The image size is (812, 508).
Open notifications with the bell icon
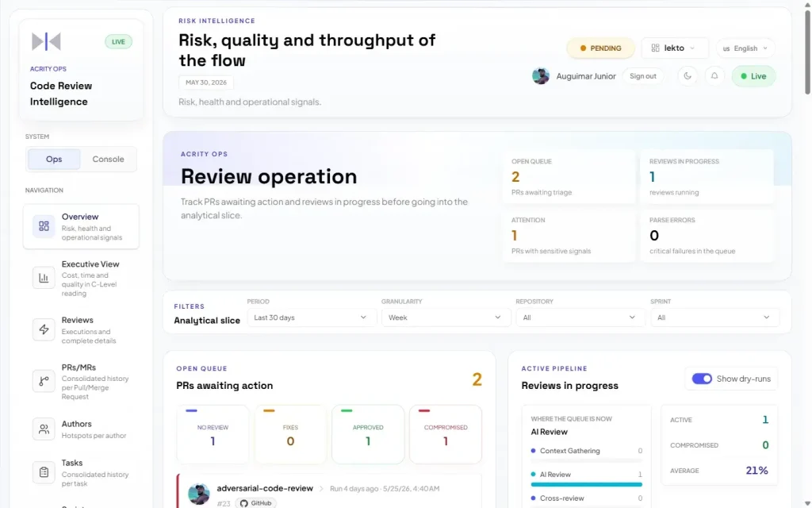tap(714, 76)
